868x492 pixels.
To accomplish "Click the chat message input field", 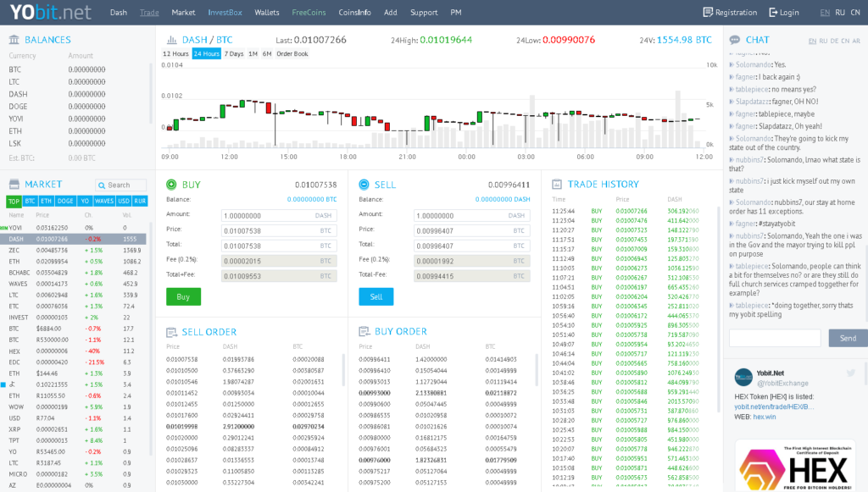I will pyautogui.click(x=775, y=339).
